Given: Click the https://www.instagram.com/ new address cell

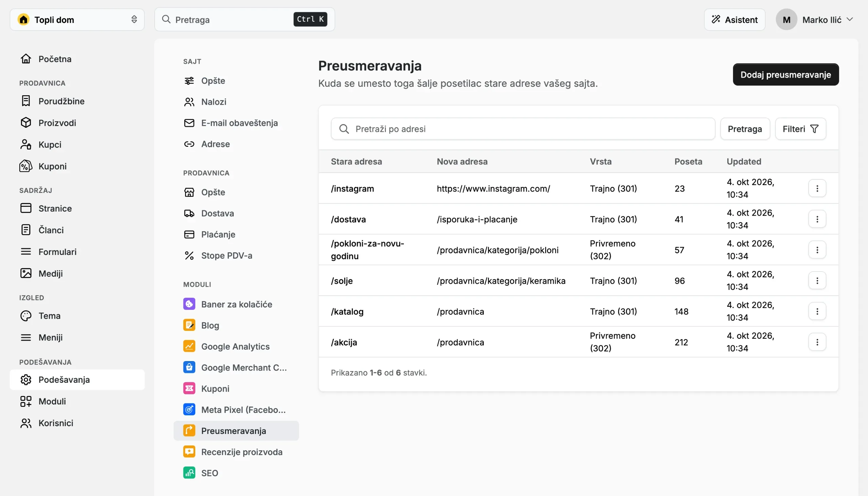Looking at the screenshot, I should [x=493, y=189].
